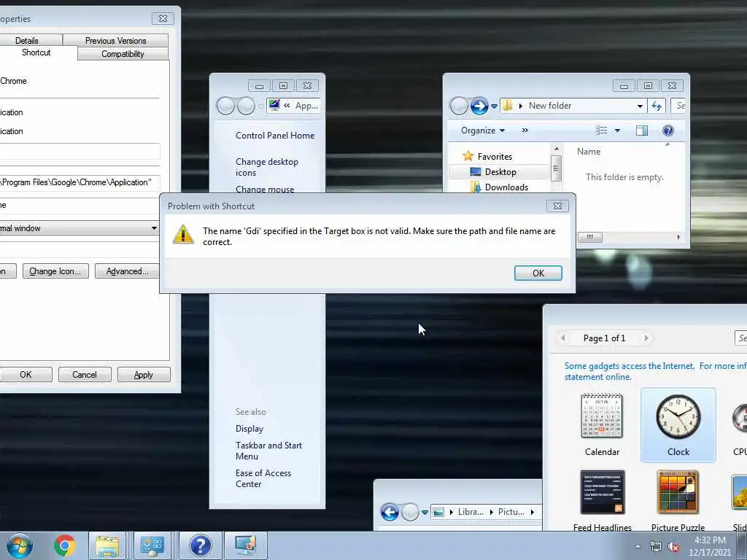Select Favorites in navigation pane
Viewport: 747px width, 560px height.
[x=487, y=156]
